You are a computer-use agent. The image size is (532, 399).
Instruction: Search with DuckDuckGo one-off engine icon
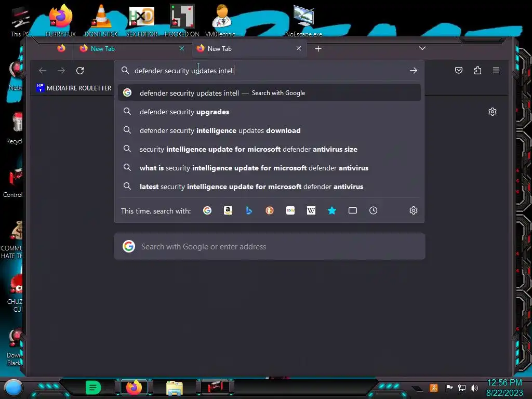pyautogui.click(x=270, y=211)
